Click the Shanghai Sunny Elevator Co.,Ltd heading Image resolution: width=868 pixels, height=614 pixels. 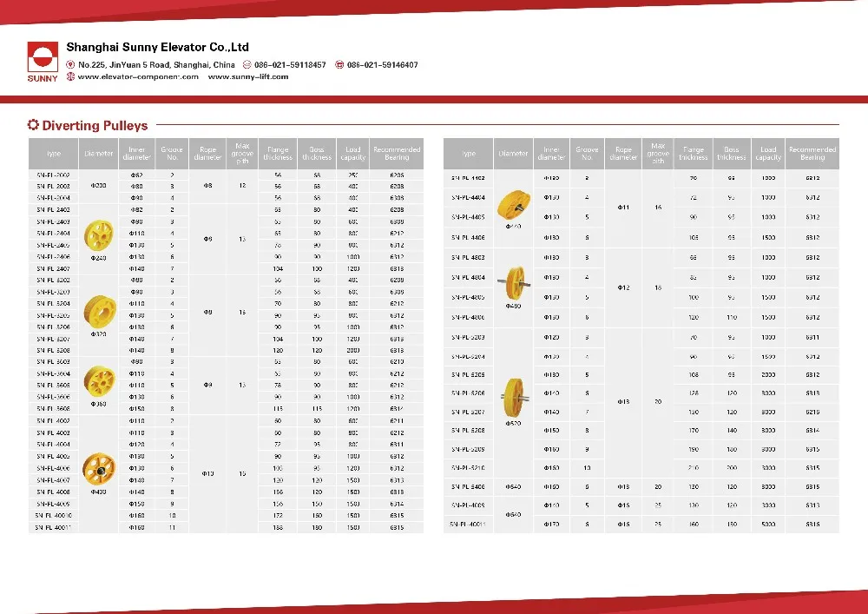click(158, 47)
